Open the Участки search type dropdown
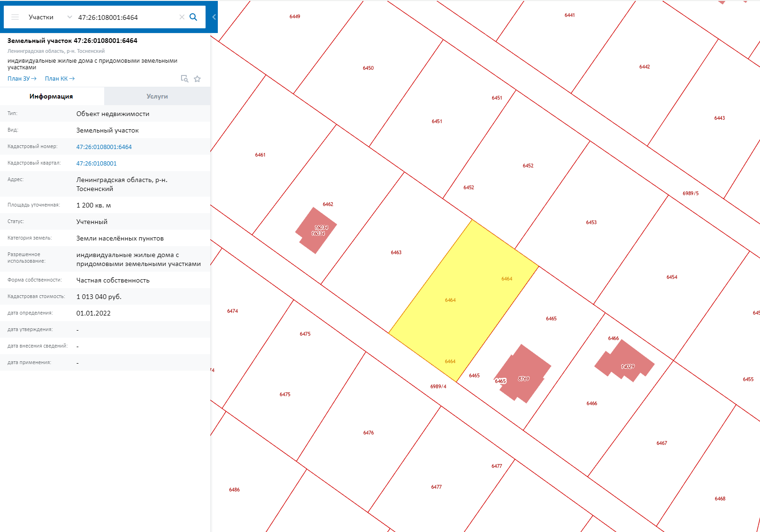Image resolution: width=760 pixels, height=532 pixels. (x=50, y=17)
